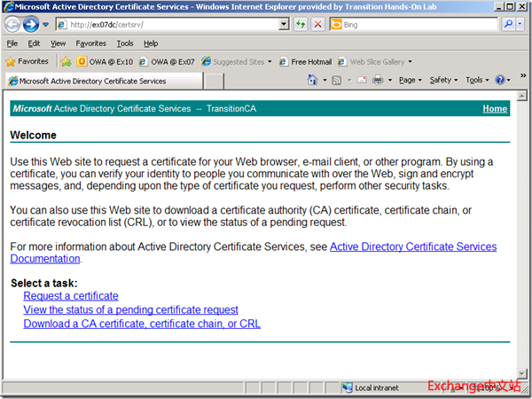Image resolution: width=532 pixels, height=399 pixels.
Task: Open the Tools dropdown in command bar
Action: coord(477,81)
